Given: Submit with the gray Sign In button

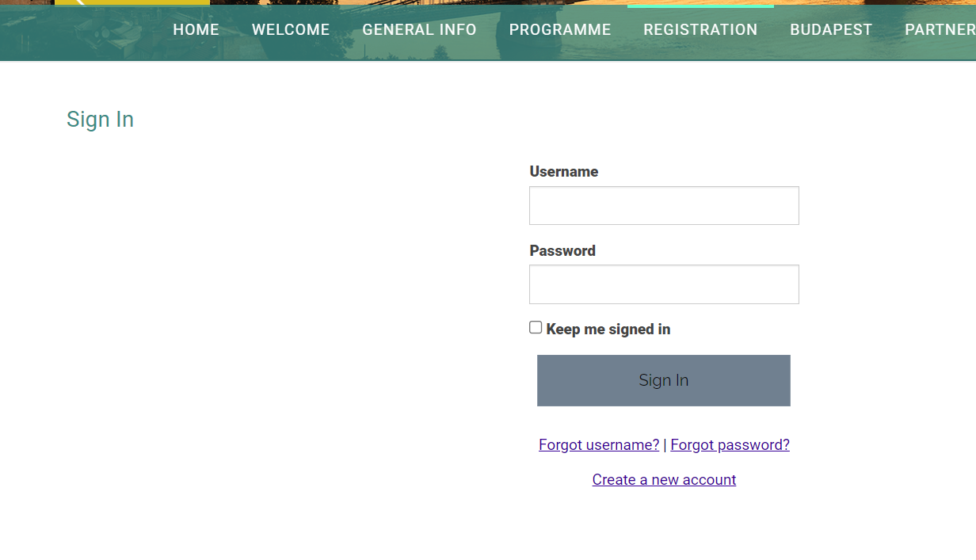Looking at the screenshot, I should click(664, 380).
